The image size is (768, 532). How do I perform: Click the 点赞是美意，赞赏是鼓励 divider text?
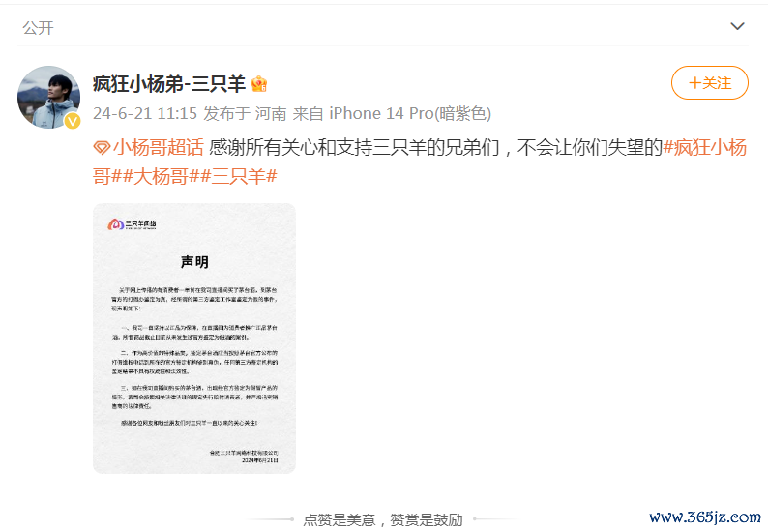pos(383,519)
